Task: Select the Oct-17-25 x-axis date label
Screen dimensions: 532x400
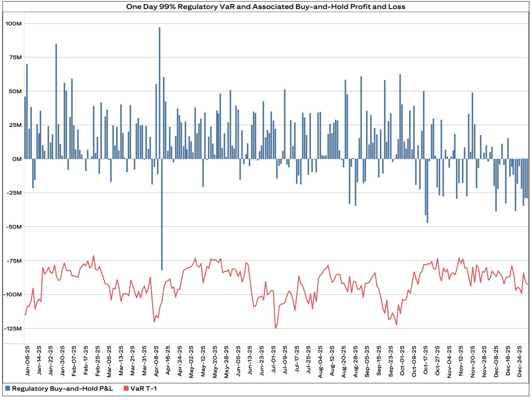Action: (426, 361)
